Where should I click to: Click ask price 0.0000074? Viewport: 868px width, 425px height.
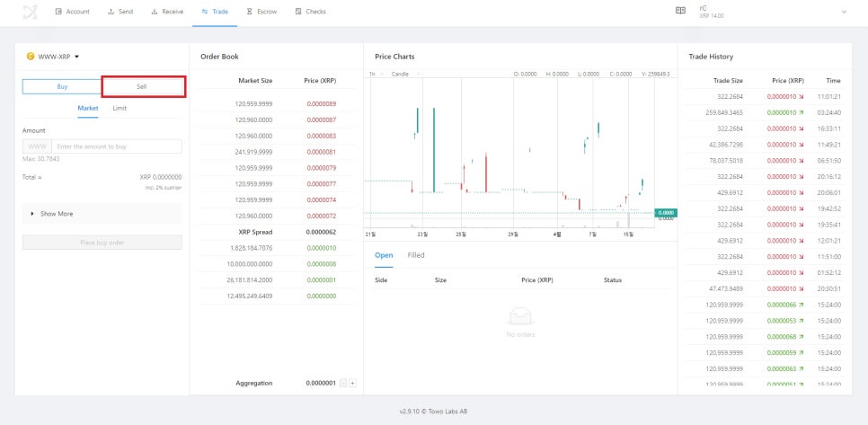[x=322, y=199]
